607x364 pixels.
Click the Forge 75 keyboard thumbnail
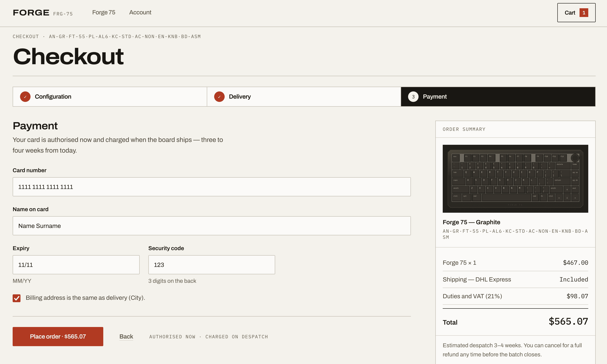(515, 179)
